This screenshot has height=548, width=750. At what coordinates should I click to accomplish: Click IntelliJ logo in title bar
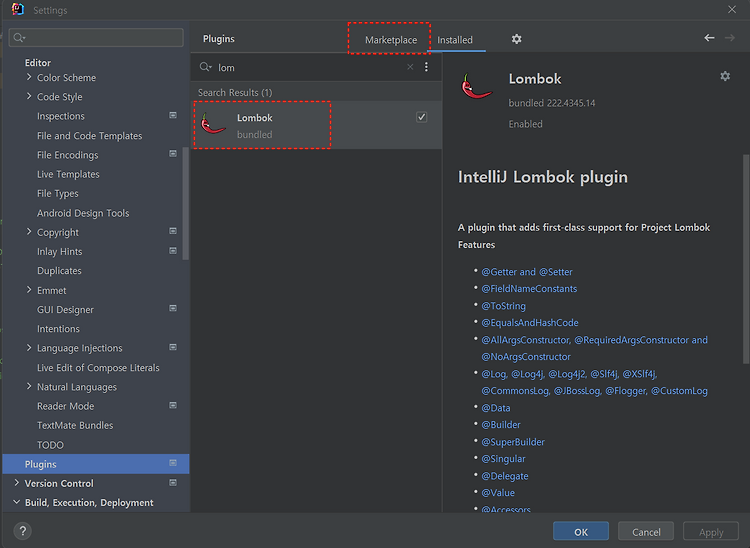(x=18, y=9)
